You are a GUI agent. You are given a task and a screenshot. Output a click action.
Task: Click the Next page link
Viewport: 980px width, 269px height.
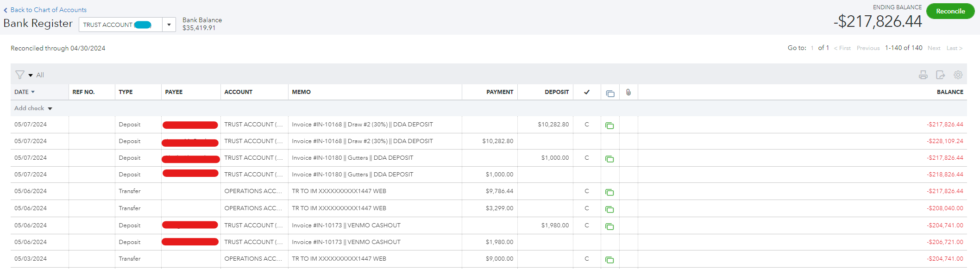pos(934,48)
